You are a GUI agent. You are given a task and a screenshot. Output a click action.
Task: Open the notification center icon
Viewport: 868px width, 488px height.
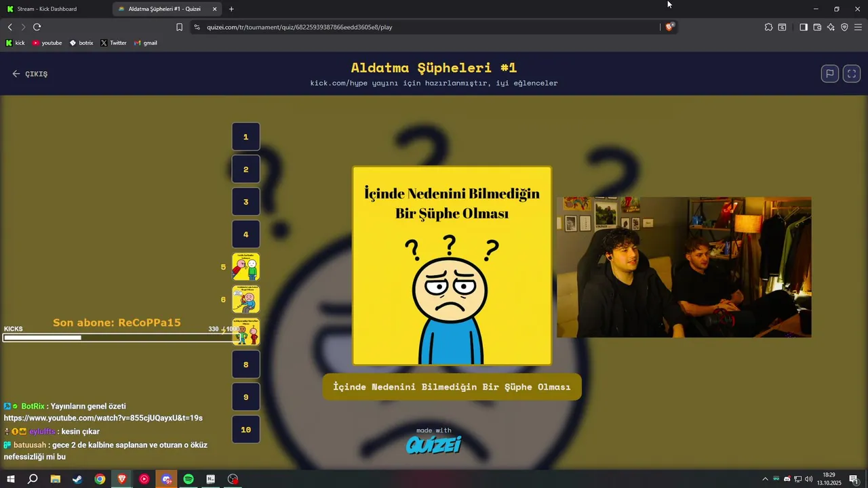[x=854, y=479]
